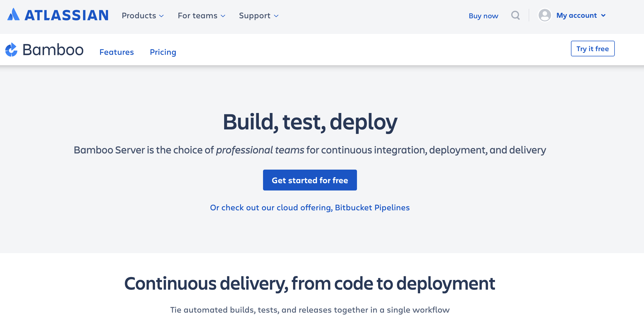Click the Bamboo blue logo icon
The image size is (644, 334).
point(11,50)
